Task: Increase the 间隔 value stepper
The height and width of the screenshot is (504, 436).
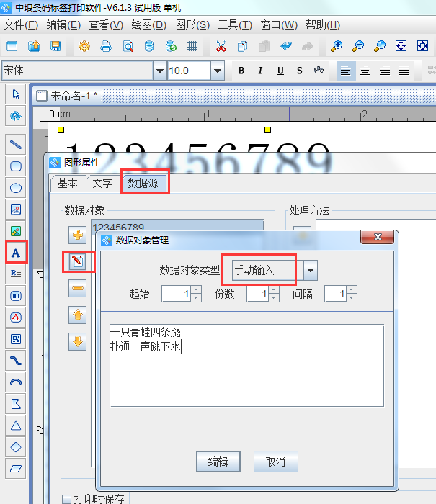Action: (352, 289)
